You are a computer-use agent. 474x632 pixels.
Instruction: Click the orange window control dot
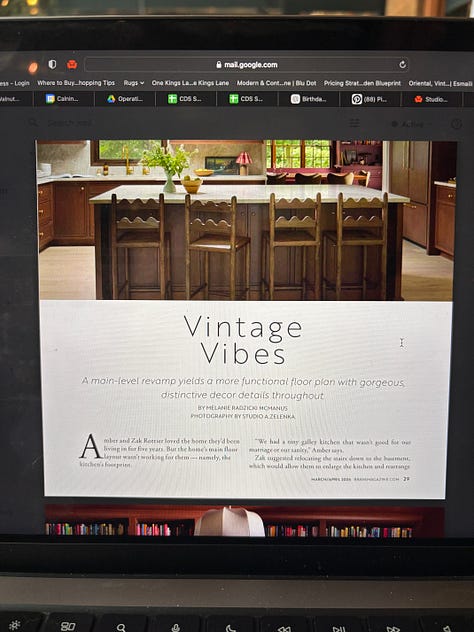pyautogui.click(x=33, y=67)
